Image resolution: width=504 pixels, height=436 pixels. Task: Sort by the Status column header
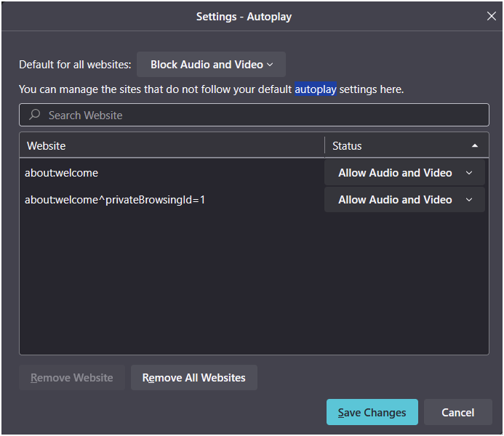pyautogui.click(x=407, y=146)
